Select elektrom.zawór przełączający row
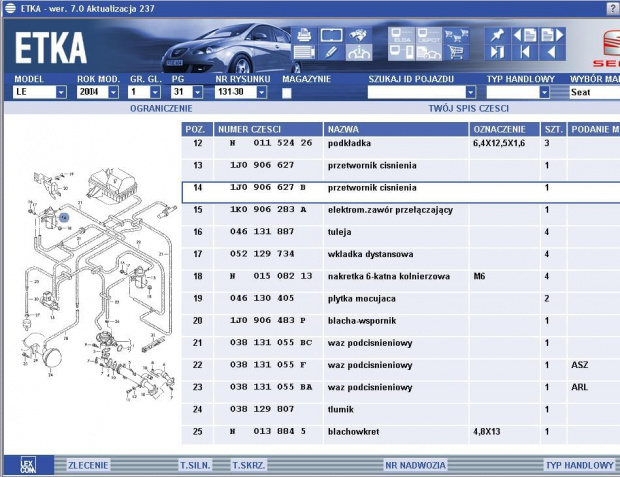 point(401,214)
